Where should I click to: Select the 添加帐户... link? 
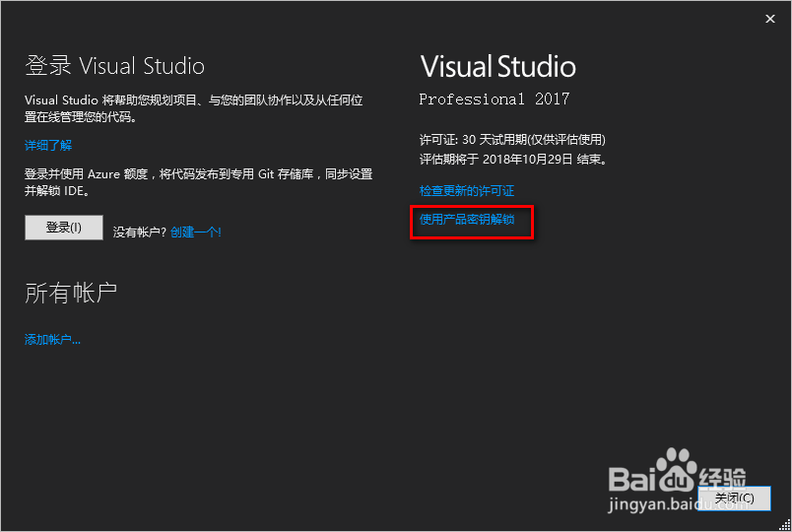[x=52, y=340]
